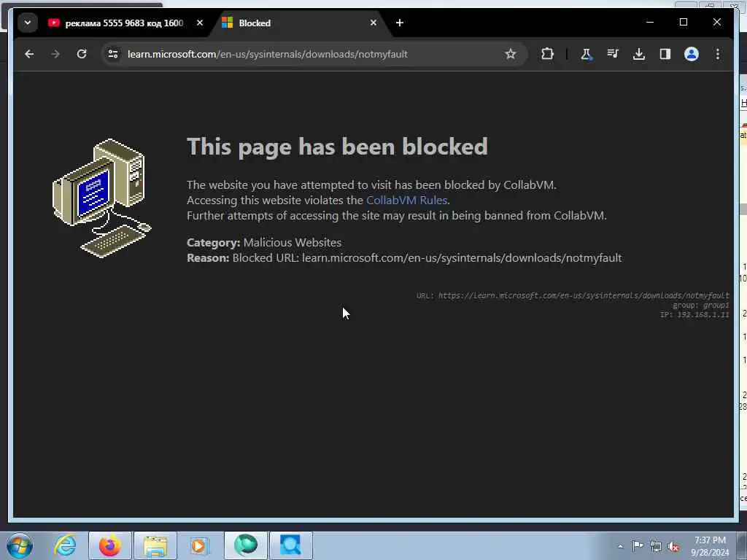The height and width of the screenshot is (560, 747).
Task: Go back to the previous page
Action: 29,54
